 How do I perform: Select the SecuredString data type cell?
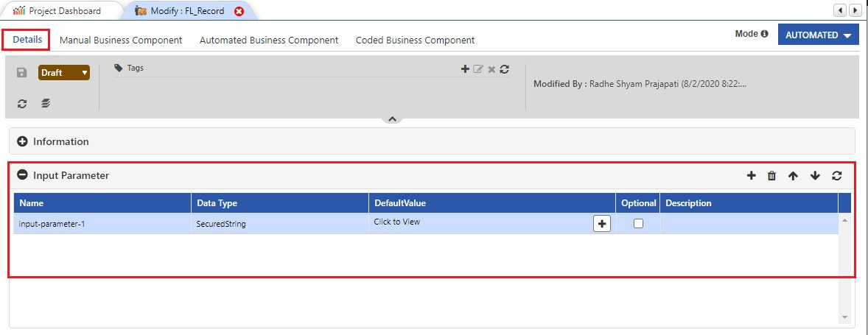[279, 224]
